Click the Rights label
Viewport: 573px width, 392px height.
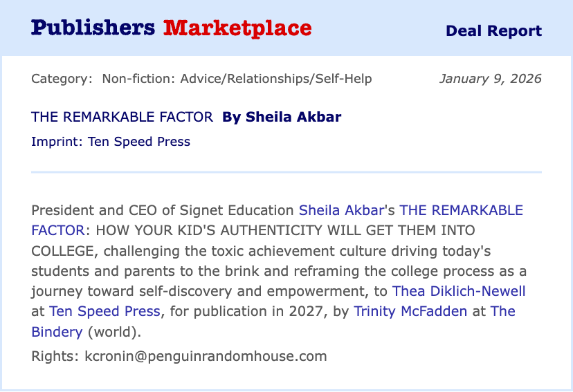click(x=55, y=356)
